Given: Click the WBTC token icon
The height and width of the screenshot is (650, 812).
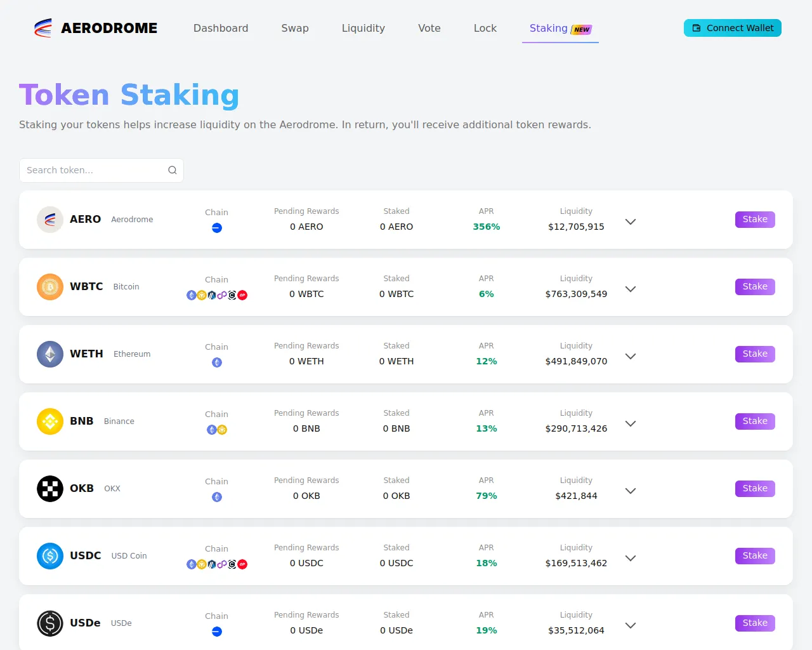Looking at the screenshot, I should [50, 287].
